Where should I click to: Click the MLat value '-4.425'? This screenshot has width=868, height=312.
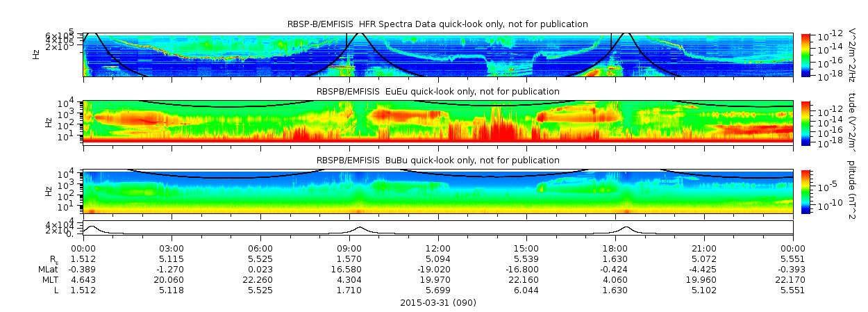coord(704,270)
